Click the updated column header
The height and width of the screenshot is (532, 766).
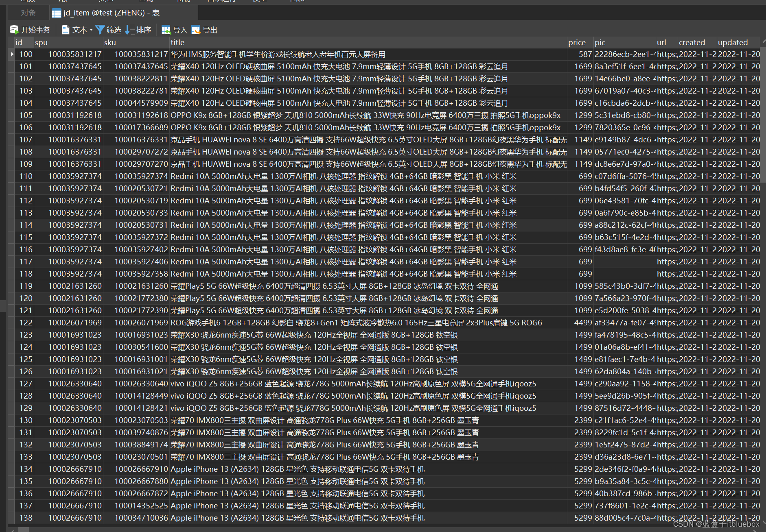738,42
